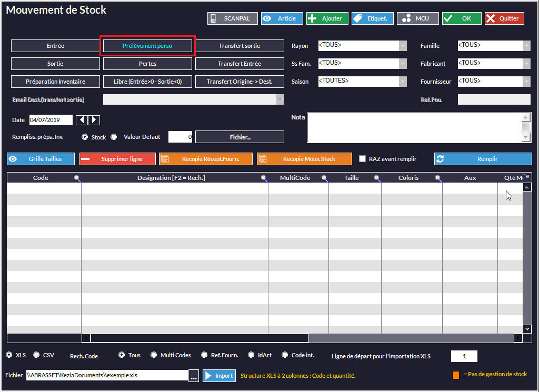The width and height of the screenshot is (539, 392).
Task: Confirm with the green OK button
Action: [462, 18]
